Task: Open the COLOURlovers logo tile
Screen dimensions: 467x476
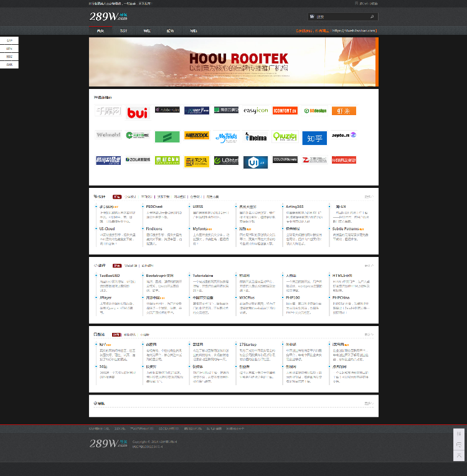Action: [285, 159]
